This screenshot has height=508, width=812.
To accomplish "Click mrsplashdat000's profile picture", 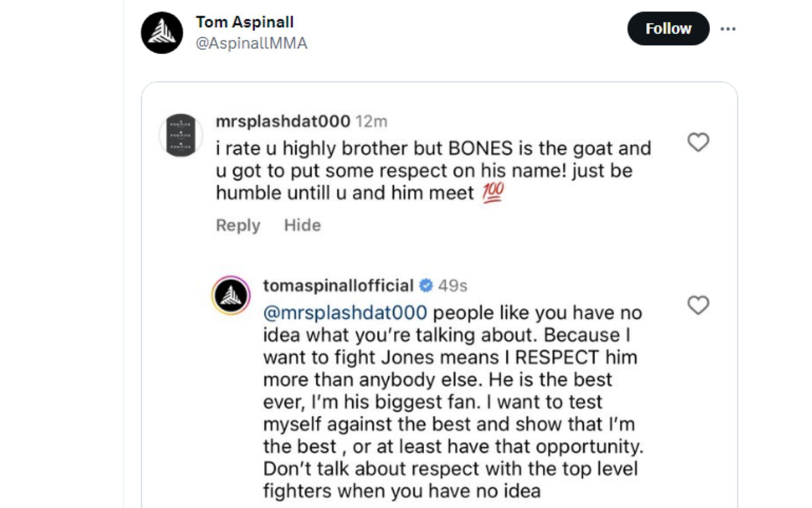I will 181,135.
